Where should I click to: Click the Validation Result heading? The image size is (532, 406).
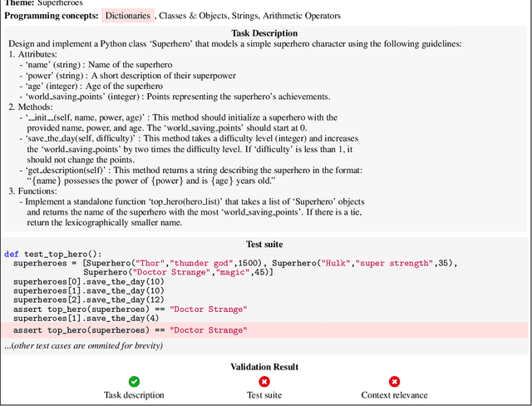[x=264, y=367]
